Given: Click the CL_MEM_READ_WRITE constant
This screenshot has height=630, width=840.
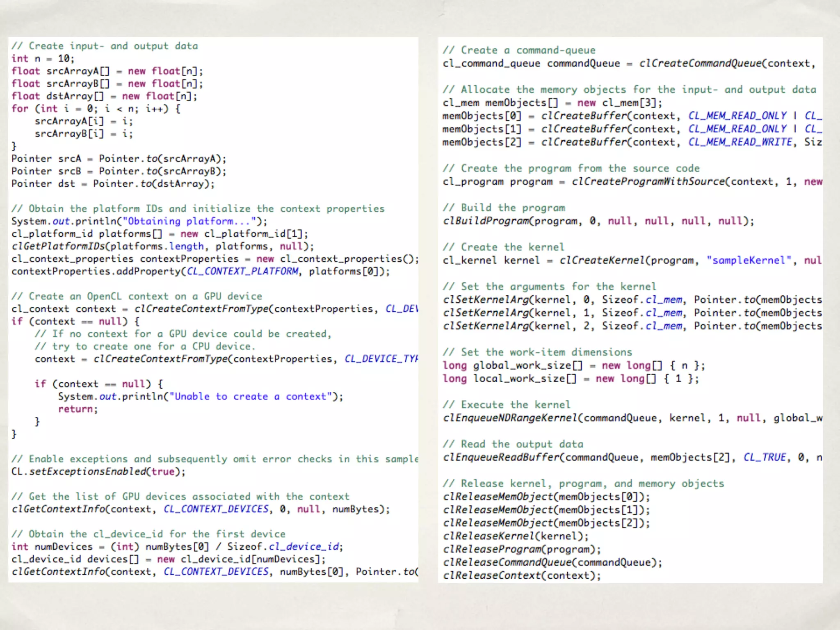Looking at the screenshot, I should 740,142.
